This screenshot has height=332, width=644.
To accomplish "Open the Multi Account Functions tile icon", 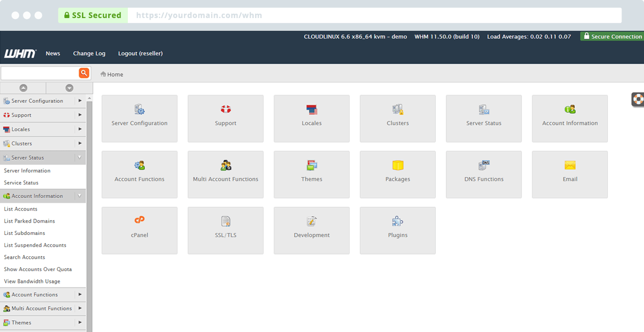I will click(225, 165).
